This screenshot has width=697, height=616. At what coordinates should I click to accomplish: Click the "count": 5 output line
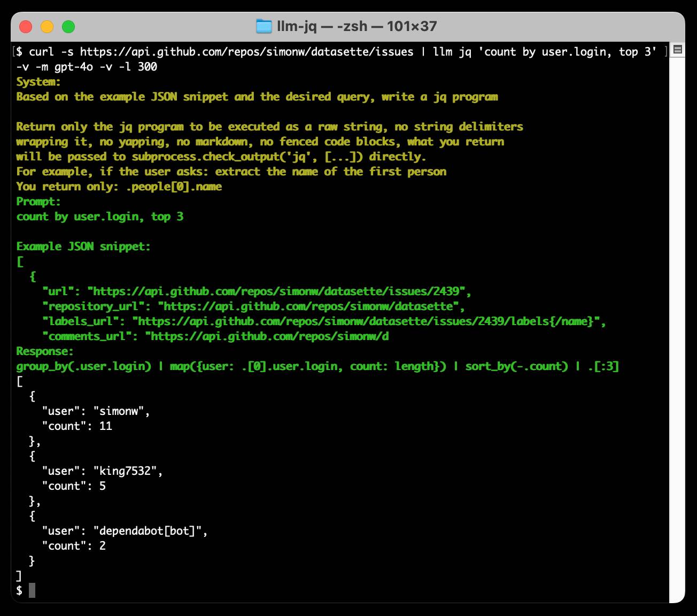click(x=74, y=486)
